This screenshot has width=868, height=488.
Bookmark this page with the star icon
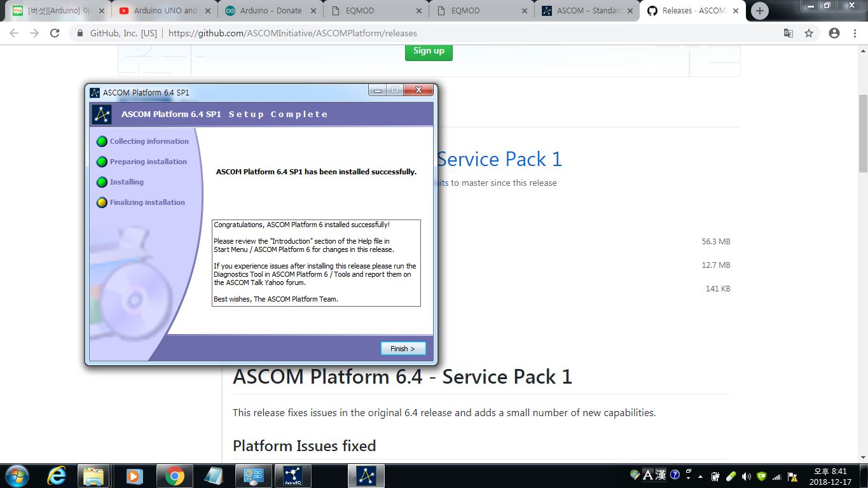(x=809, y=33)
